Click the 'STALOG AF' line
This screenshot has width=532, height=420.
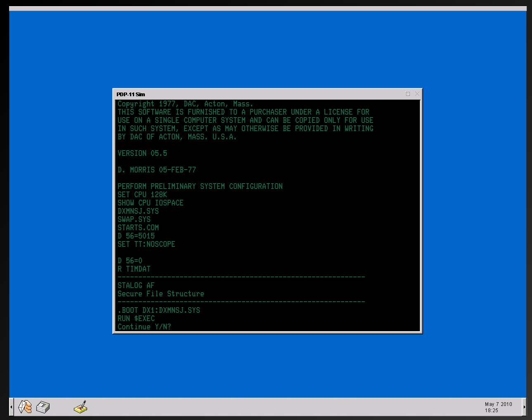[136, 285]
